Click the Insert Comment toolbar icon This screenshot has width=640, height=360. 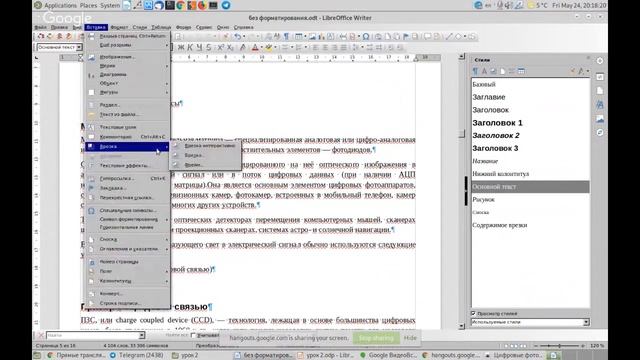click(x=427, y=37)
